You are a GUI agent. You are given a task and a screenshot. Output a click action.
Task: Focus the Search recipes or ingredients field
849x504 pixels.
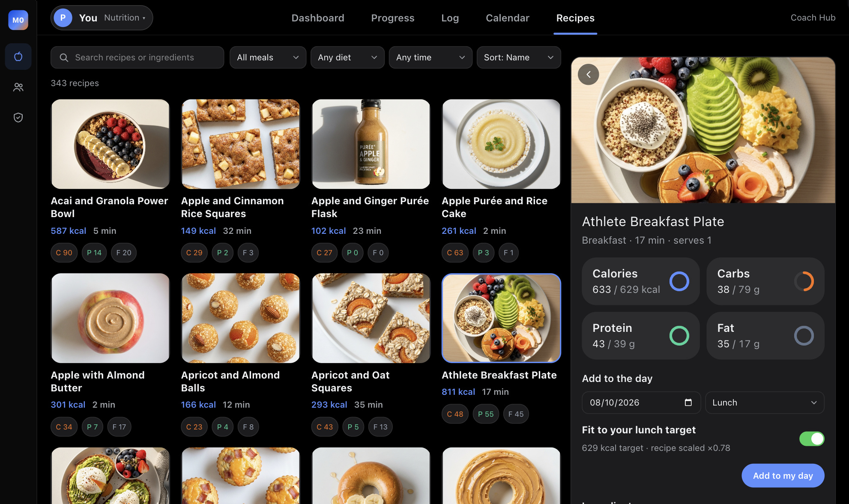[x=137, y=57]
